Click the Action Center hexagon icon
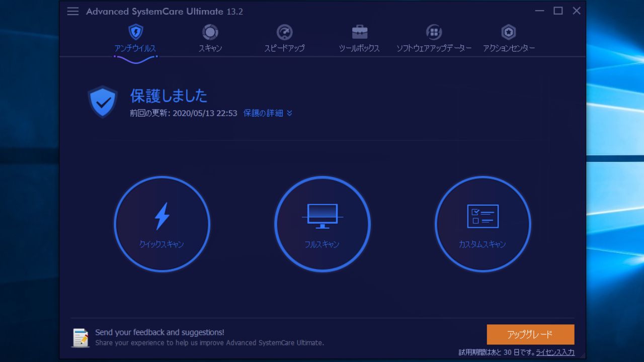The width and height of the screenshot is (644, 362). coord(509,32)
